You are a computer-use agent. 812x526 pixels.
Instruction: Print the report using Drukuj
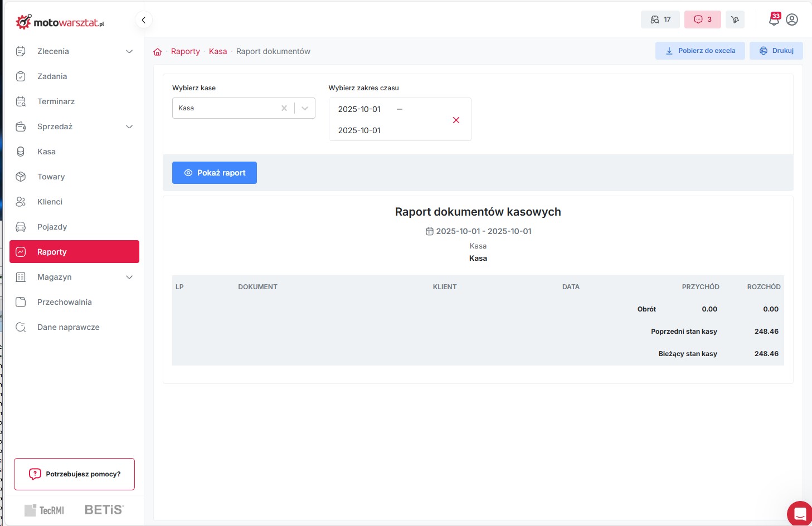[x=776, y=51]
